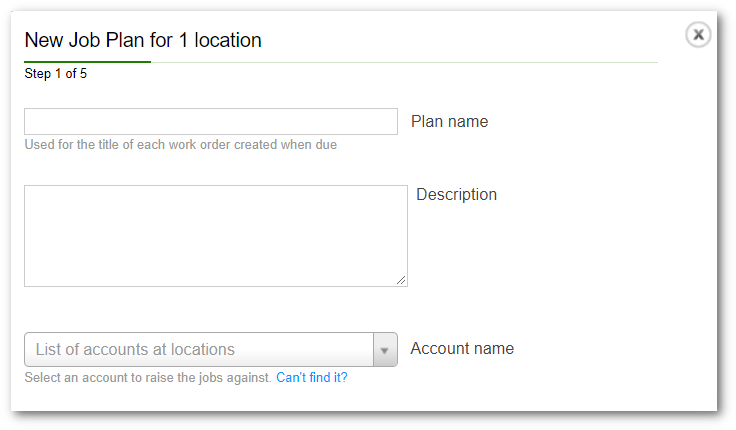Click the "Plan name" label
Viewport: 736px width, 430px height.
[x=449, y=121]
